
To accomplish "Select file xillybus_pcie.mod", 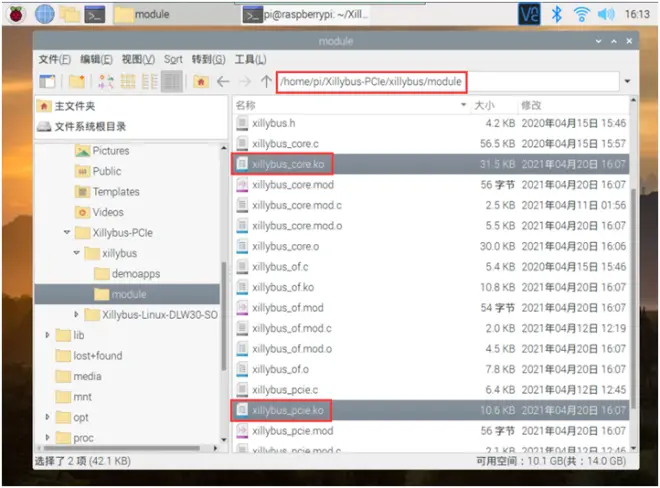I will pyautogui.click(x=431, y=431).
